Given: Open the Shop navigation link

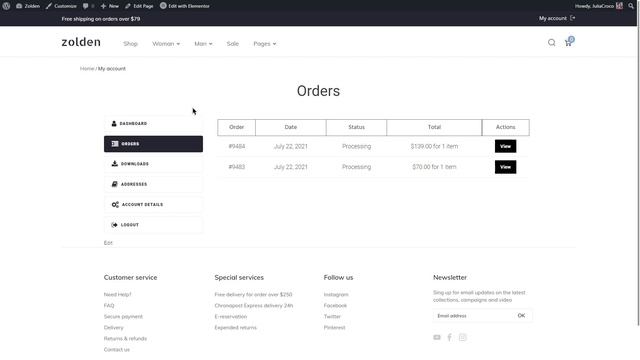Looking at the screenshot, I should (x=131, y=44).
